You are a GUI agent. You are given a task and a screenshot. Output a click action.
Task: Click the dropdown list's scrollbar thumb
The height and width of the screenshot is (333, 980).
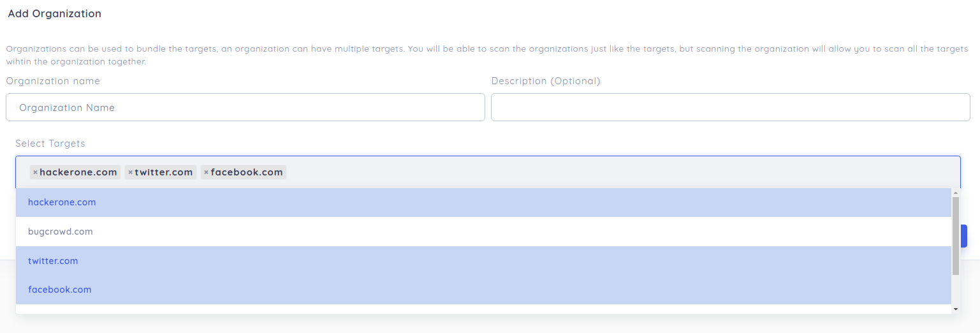[x=955, y=236]
